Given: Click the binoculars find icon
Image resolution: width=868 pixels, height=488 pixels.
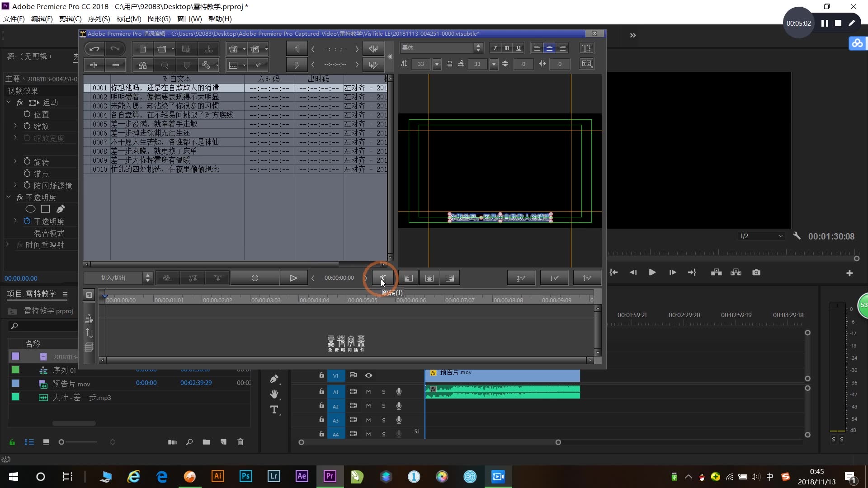Looking at the screenshot, I should [x=142, y=65].
